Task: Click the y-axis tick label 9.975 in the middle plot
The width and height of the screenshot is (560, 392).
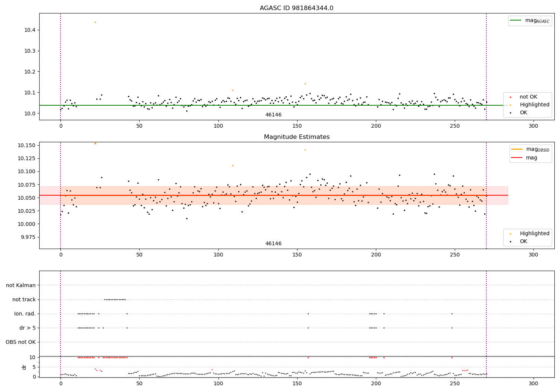Action: tap(28, 237)
